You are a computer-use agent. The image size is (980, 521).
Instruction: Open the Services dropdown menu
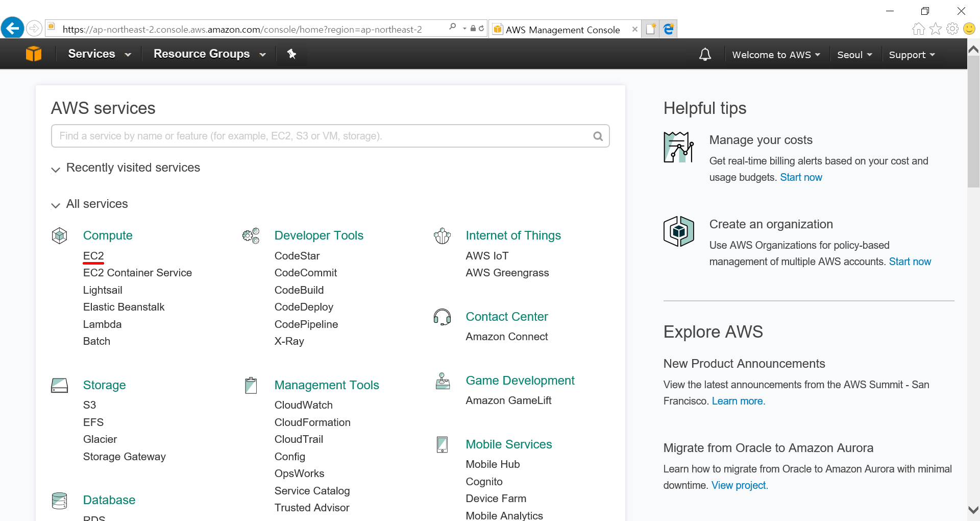100,54
